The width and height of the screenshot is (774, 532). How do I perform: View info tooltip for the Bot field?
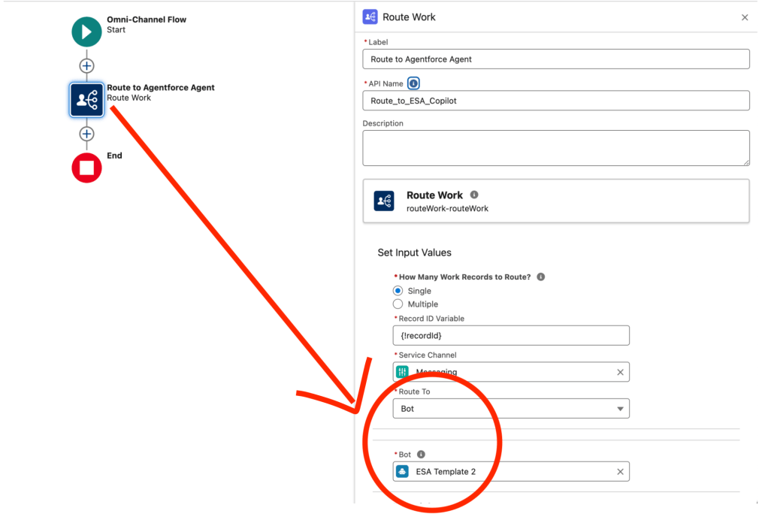421,454
